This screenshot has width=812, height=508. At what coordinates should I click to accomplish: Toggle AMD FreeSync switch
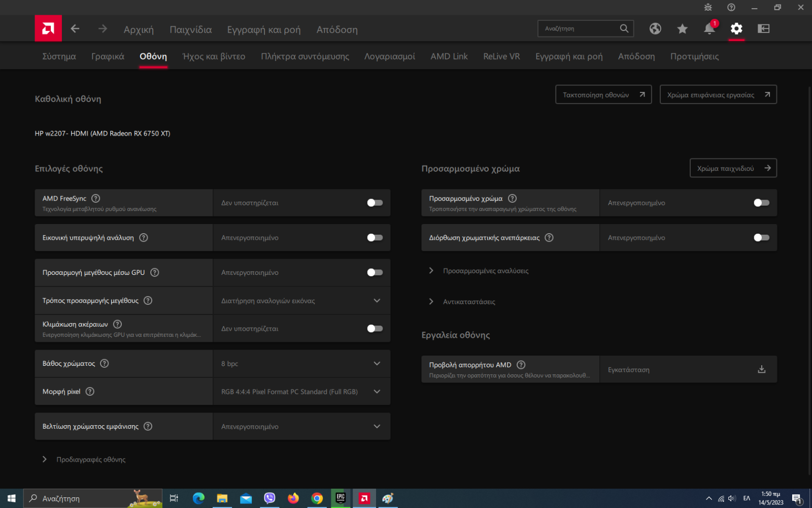pos(375,203)
